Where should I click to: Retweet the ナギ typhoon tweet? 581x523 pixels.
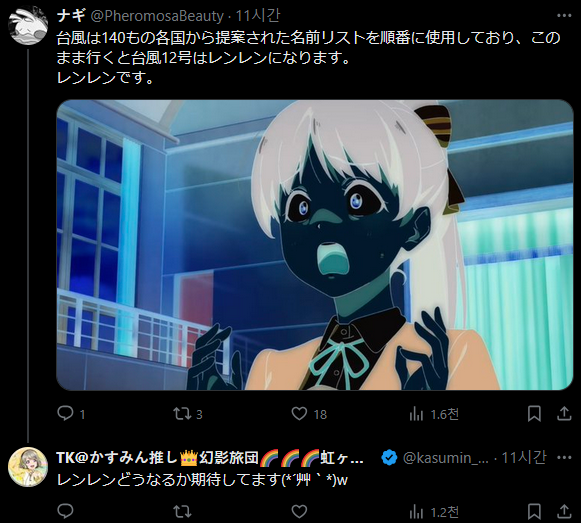click(182, 414)
